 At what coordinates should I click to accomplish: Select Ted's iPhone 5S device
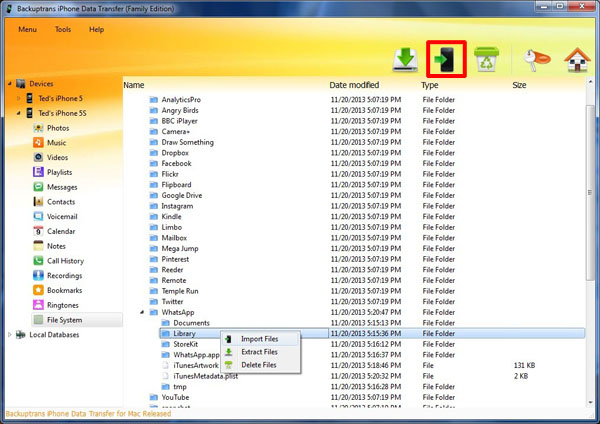(62, 113)
